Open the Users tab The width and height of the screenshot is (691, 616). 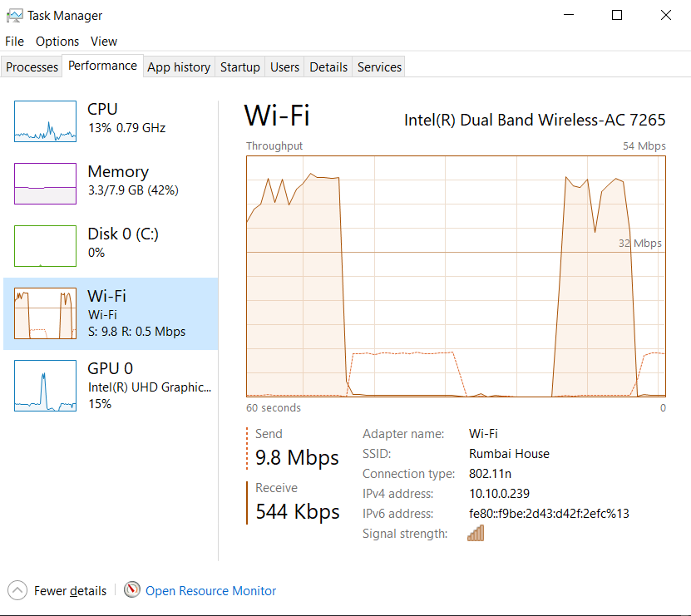click(284, 67)
